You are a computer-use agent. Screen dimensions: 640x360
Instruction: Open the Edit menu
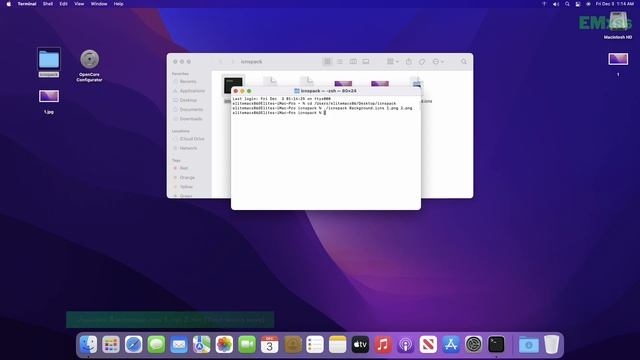click(x=63, y=4)
